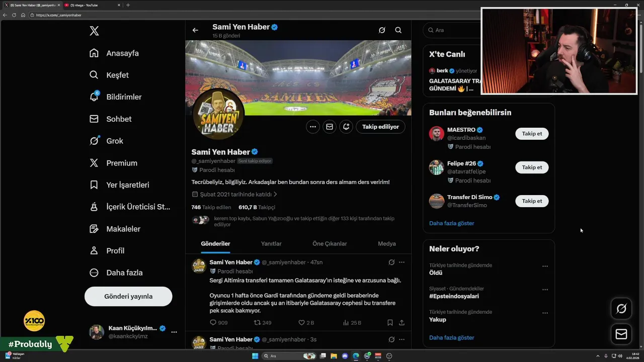Screen dimensions: 644x362
Task: Click the X logo in sidebar
Action: pos(94,31)
